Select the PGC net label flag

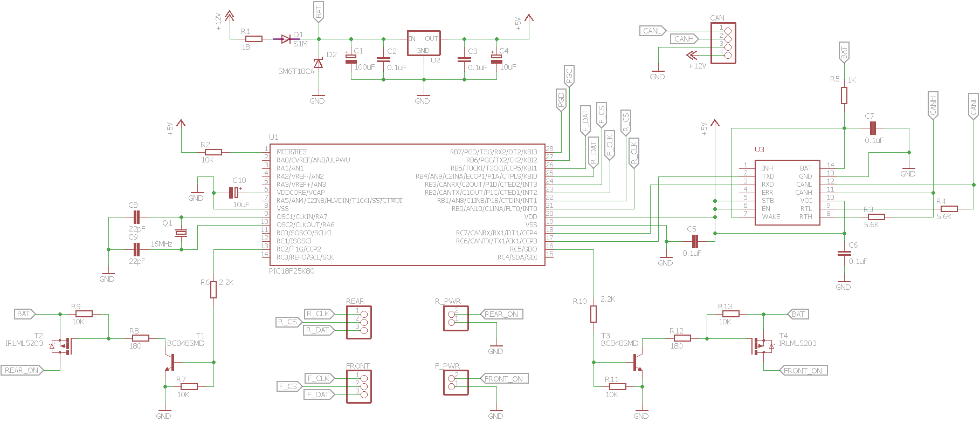pos(569,76)
